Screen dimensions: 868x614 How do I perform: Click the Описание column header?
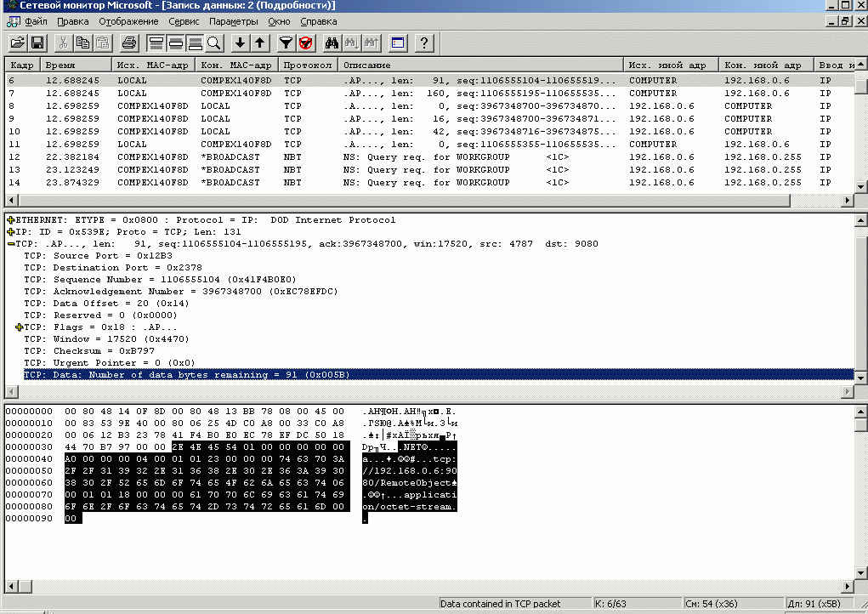(480, 65)
